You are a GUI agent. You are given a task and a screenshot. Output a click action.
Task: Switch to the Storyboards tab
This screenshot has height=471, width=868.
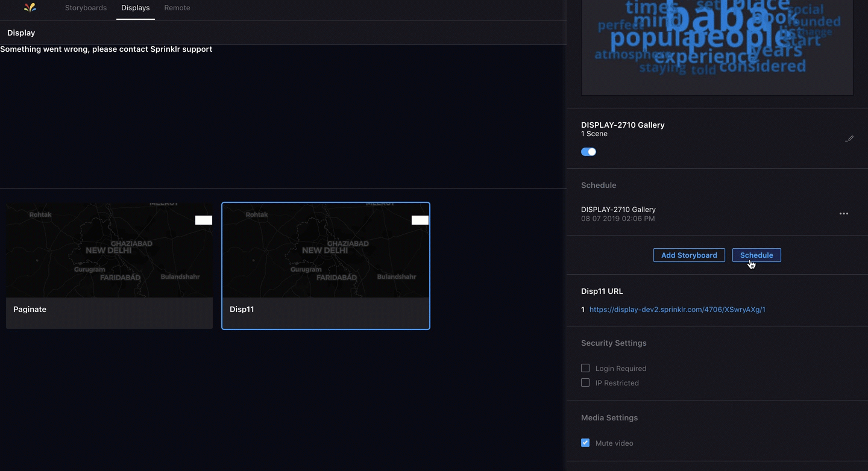[86, 8]
